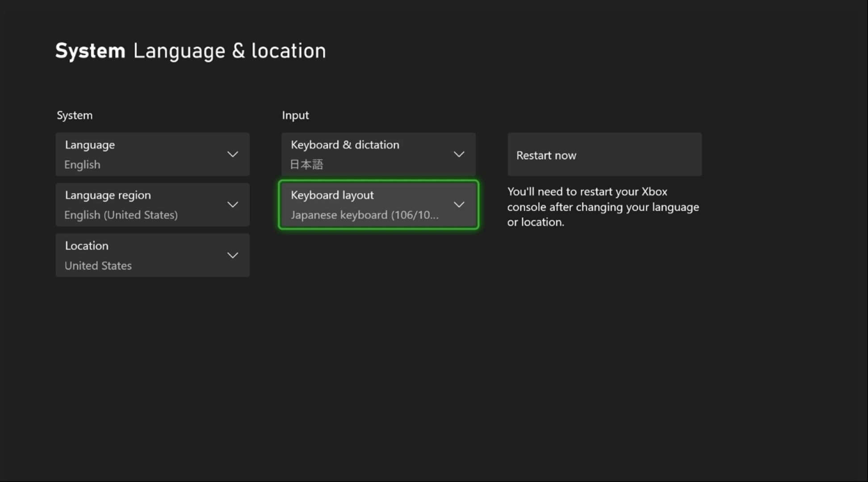Click the chevron icon on Keyboard layout
Image resolution: width=868 pixels, height=482 pixels.
pyautogui.click(x=459, y=205)
